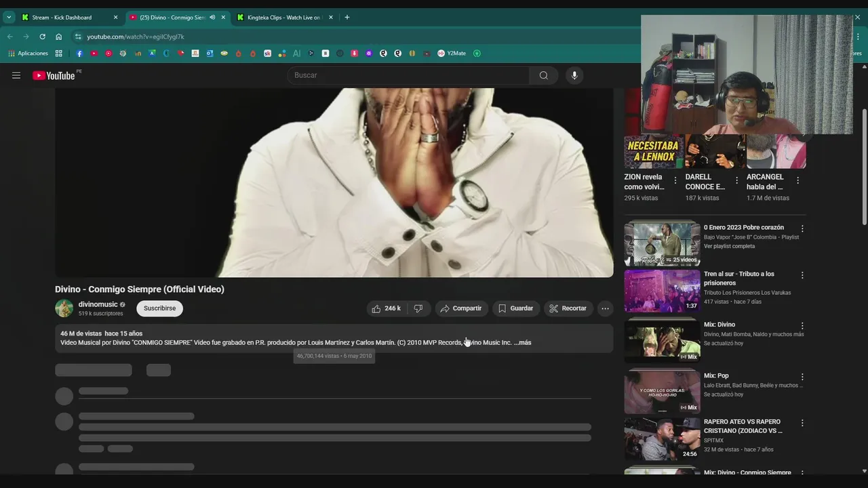Open Tren al sur - Tributo a los prisioneros title
Viewport: 868px width, 488px height.
[739, 279]
